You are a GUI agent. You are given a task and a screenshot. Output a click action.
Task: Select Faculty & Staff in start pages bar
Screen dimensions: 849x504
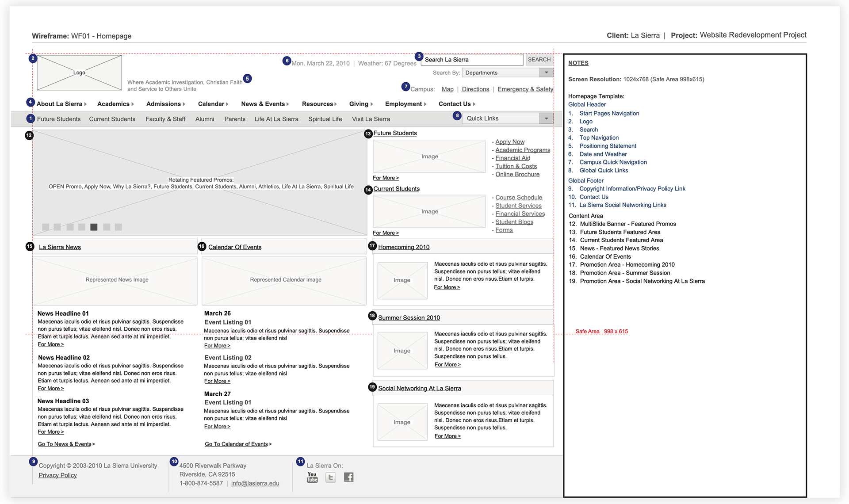coord(165,119)
